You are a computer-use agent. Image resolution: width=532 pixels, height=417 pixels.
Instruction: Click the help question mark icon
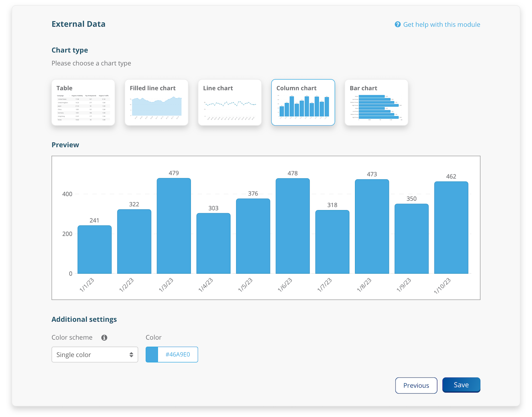(x=398, y=24)
